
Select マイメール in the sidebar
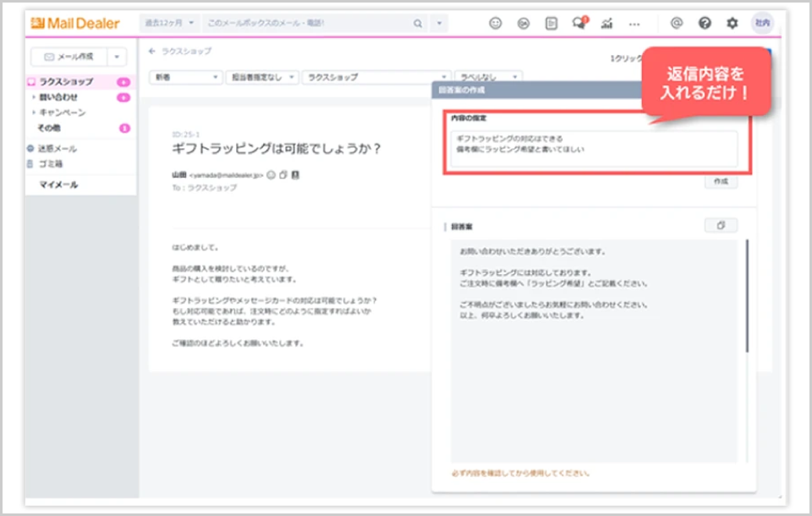point(58,184)
